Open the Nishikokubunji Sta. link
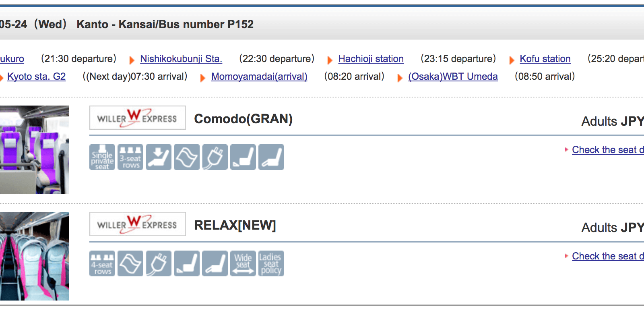644x311 pixels. tap(181, 59)
